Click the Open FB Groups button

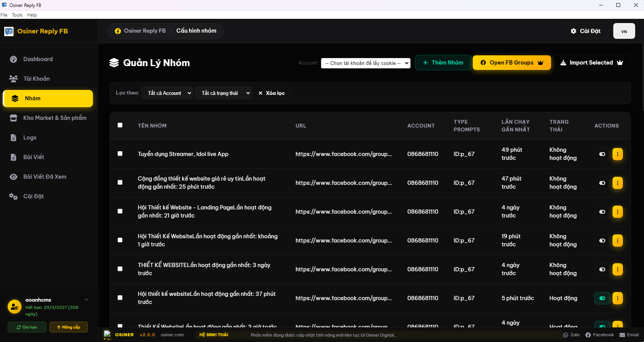(512, 63)
